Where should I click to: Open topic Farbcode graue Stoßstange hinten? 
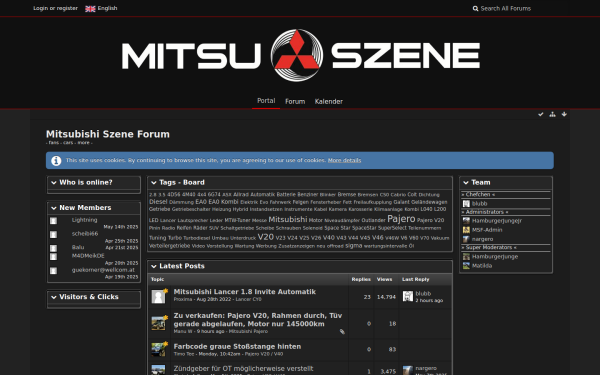click(237, 346)
